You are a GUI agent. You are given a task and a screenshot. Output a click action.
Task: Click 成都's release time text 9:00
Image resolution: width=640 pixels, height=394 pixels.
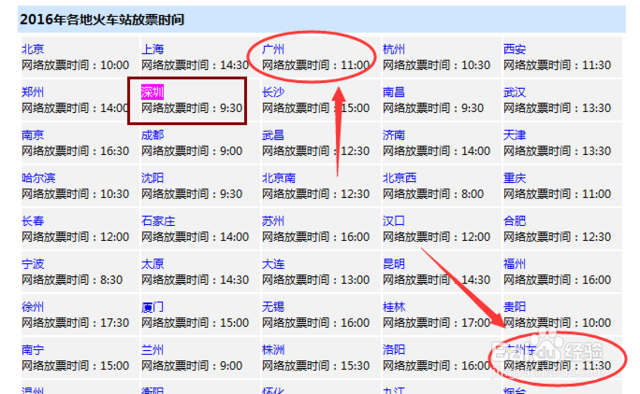pos(231,151)
